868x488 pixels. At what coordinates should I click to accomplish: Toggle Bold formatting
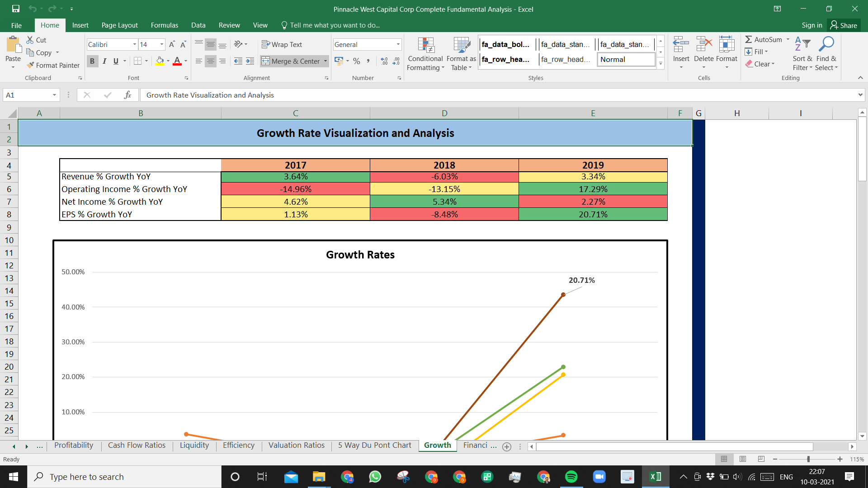coord(92,61)
